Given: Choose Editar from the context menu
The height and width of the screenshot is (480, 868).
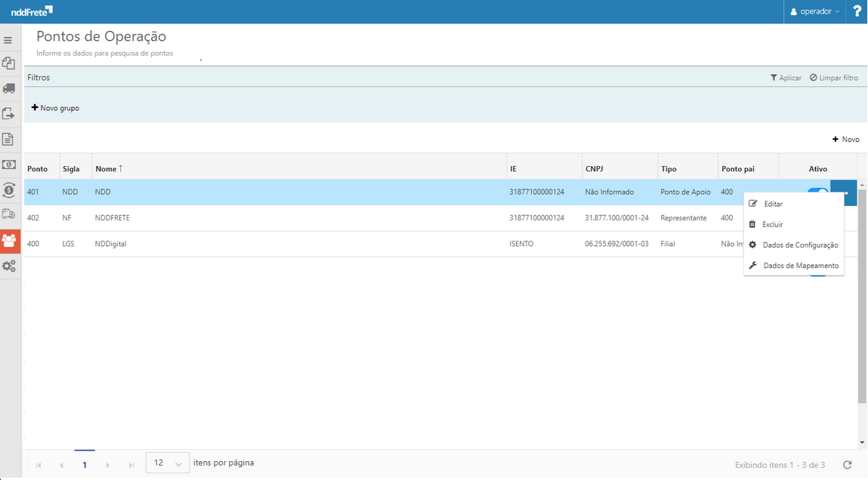Looking at the screenshot, I should 772,205.
